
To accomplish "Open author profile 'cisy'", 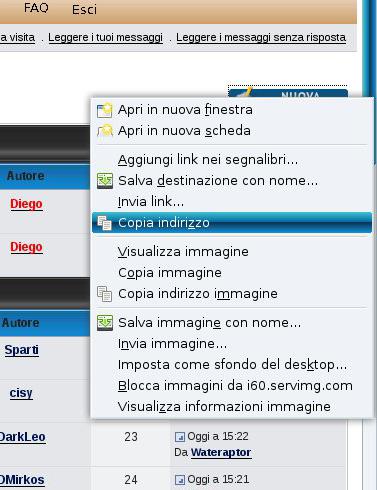I will click(21, 393).
